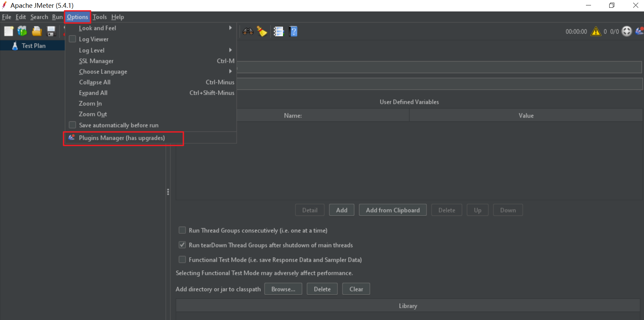The width and height of the screenshot is (644, 320).
Task: Expand the Log Level submenu
Action: click(151, 50)
